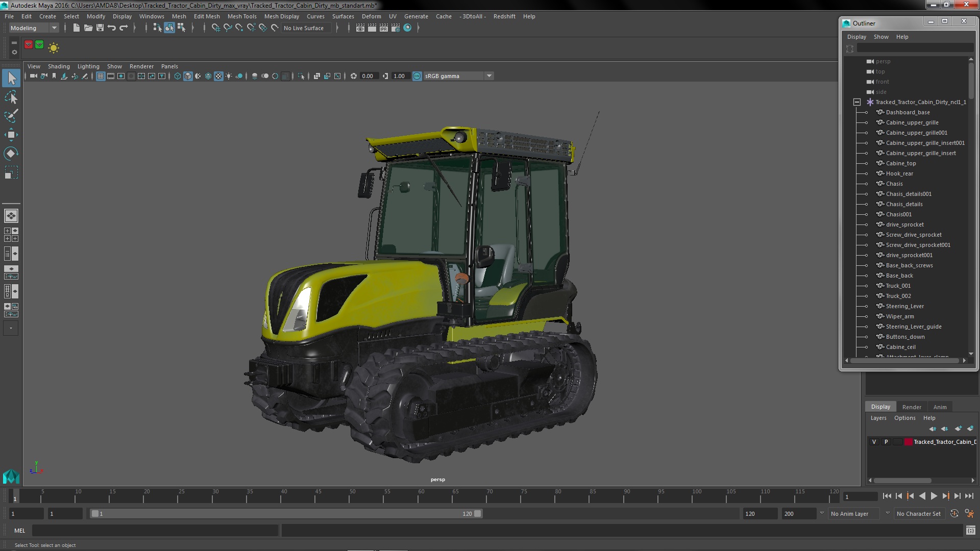Open the layer editor Layers menu

click(x=878, y=418)
